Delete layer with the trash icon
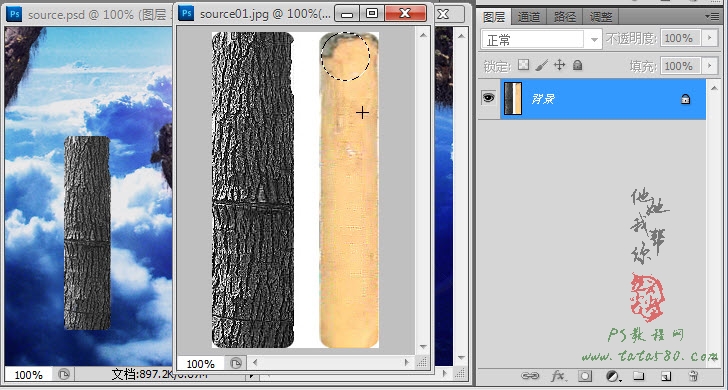Screen dimensions: 728x390 click(693, 375)
